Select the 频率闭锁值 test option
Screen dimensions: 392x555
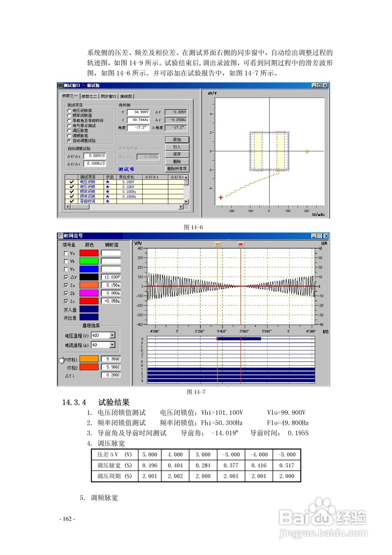[69, 116]
